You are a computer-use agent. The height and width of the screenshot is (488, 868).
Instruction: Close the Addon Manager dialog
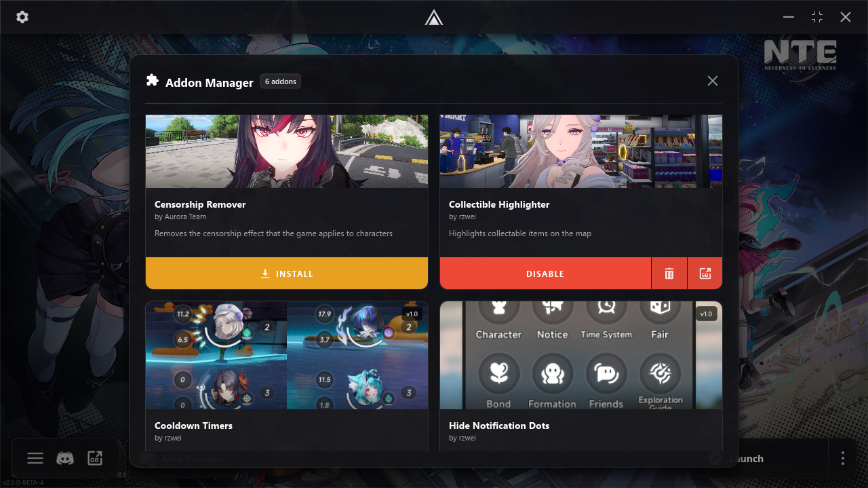713,81
